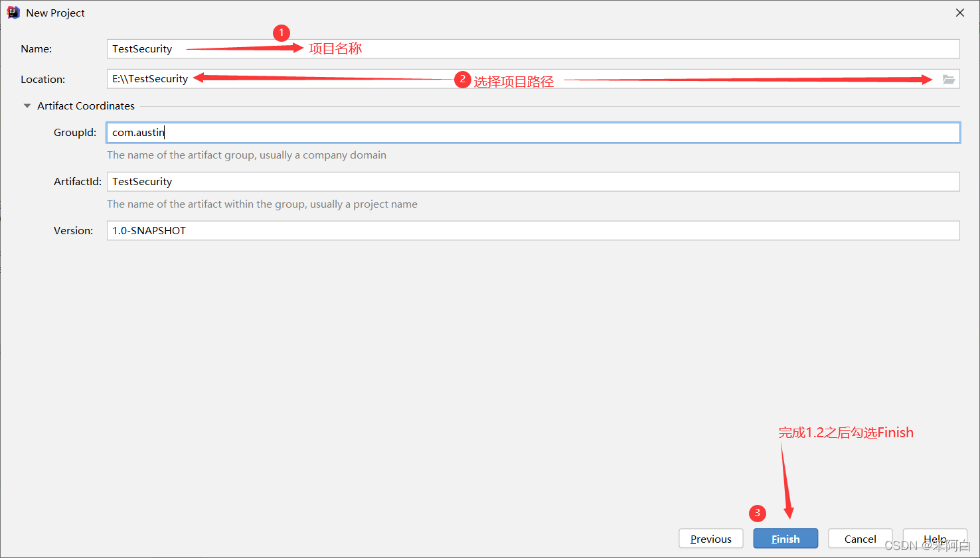The image size is (980, 558).
Task: Click the 'GroupId:' label
Action: tap(75, 133)
